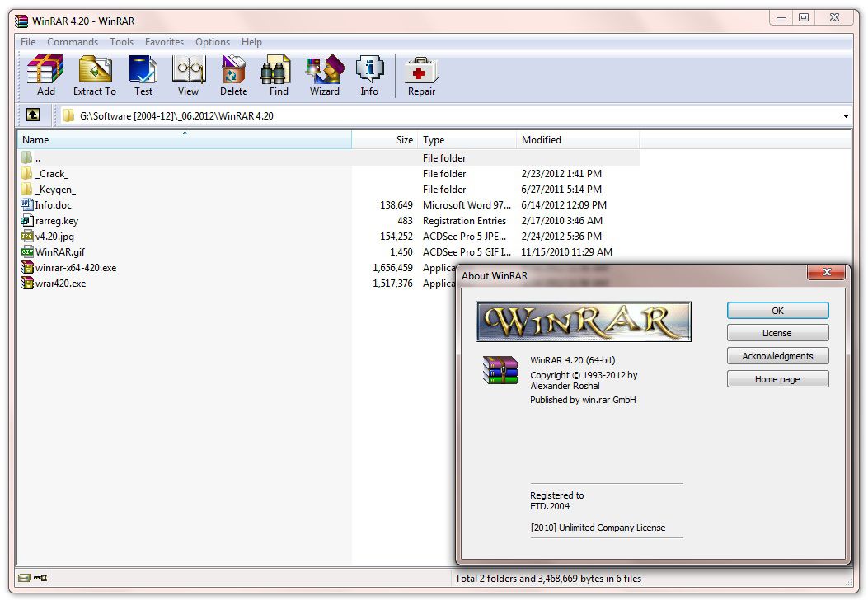Click the address path text field

[448, 115]
